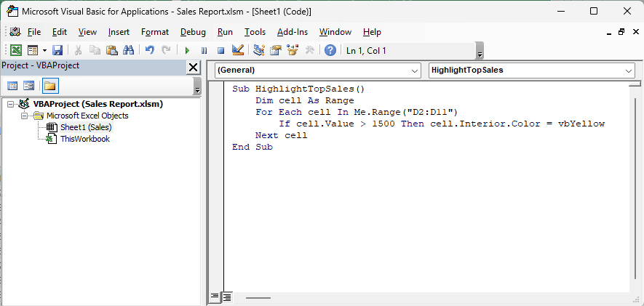Screen dimensions: 644x306
Task: Click the Copy toolbar icon
Action: pos(95,50)
